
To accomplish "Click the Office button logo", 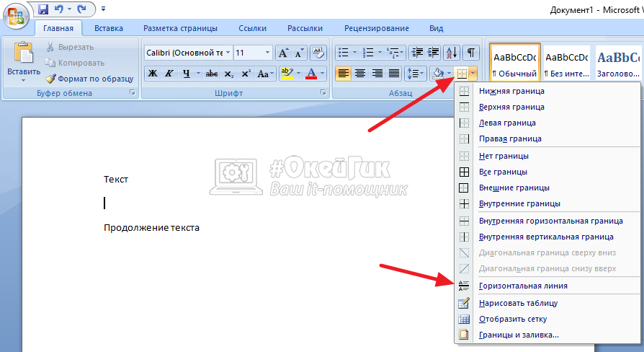I will tap(14, 14).
